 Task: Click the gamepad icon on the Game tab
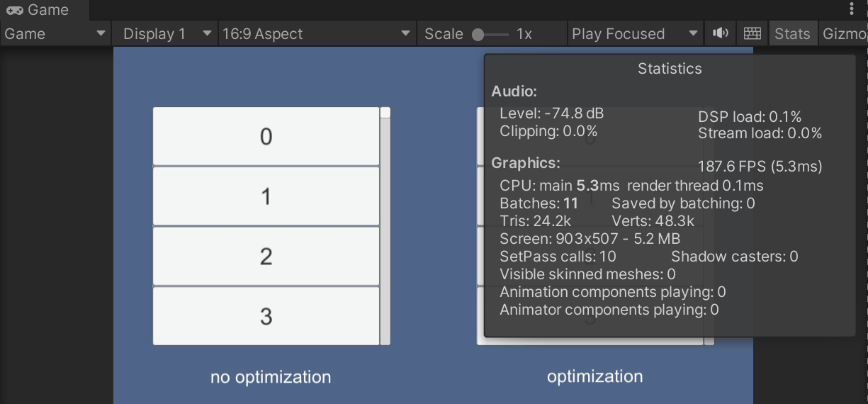(x=14, y=11)
